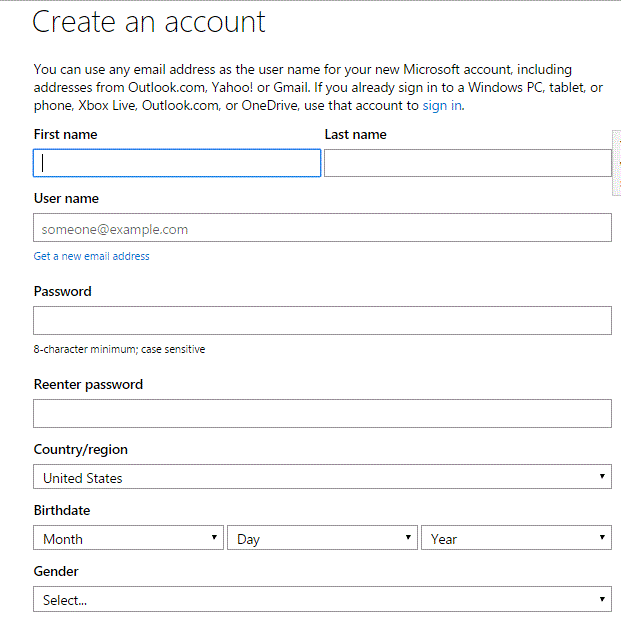Click the 'Last name' label

[356, 135]
